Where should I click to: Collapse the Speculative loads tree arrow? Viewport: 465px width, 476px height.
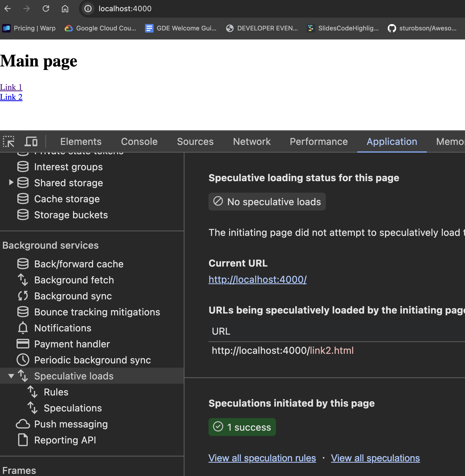pyautogui.click(x=11, y=376)
